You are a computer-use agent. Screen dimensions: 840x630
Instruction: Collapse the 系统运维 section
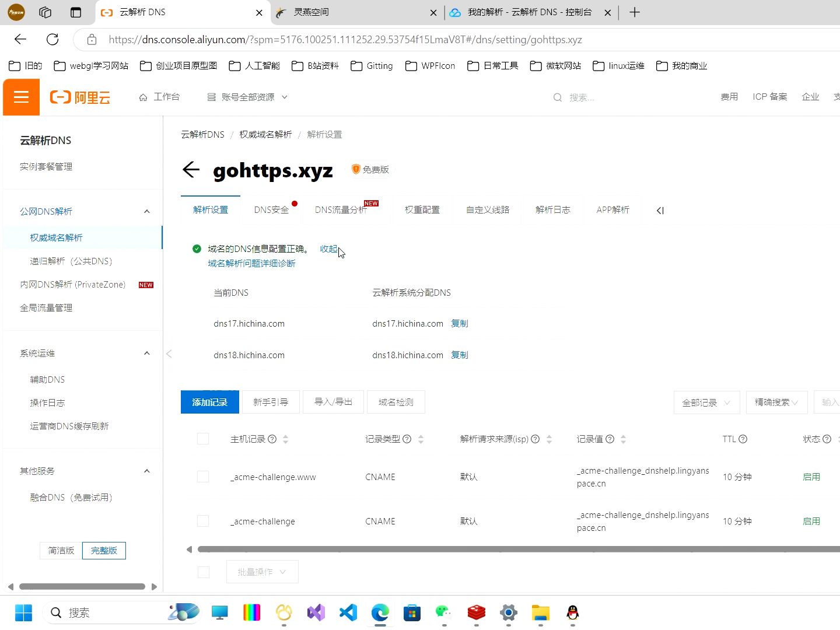[147, 353]
